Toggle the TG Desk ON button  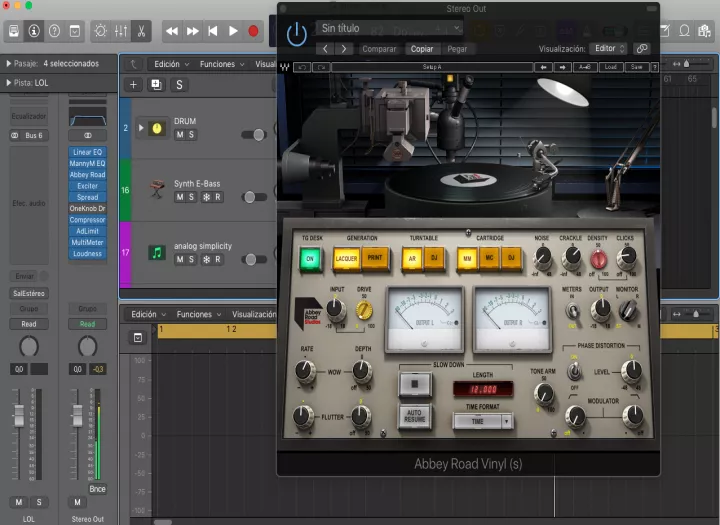310,259
